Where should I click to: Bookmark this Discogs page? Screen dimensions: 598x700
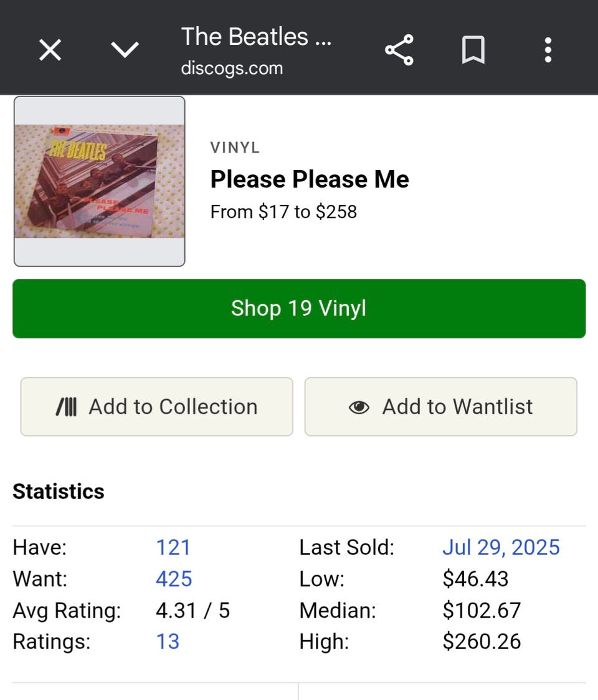pos(473,50)
